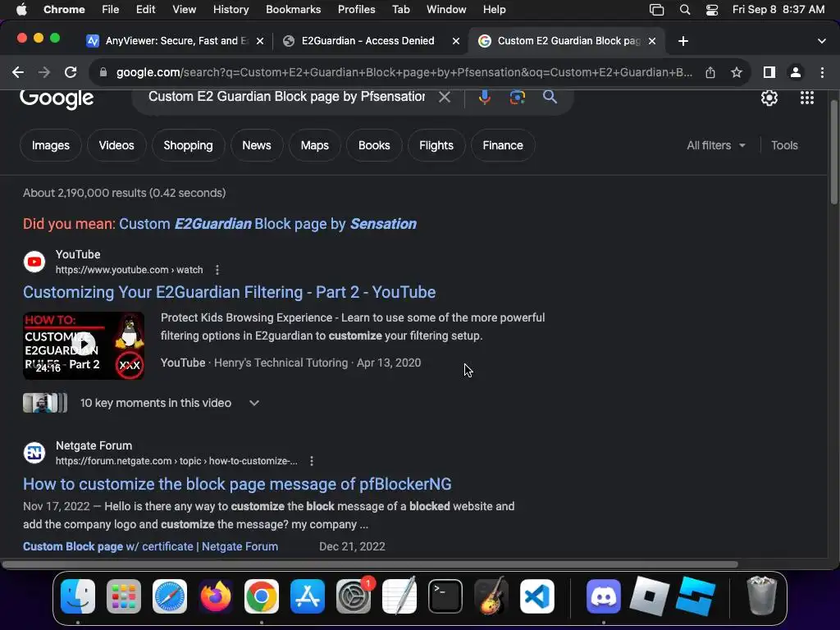The image size is (840, 630).
Task: Open Customizing Your E2Guardian Filtering result
Action: click(230, 292)
